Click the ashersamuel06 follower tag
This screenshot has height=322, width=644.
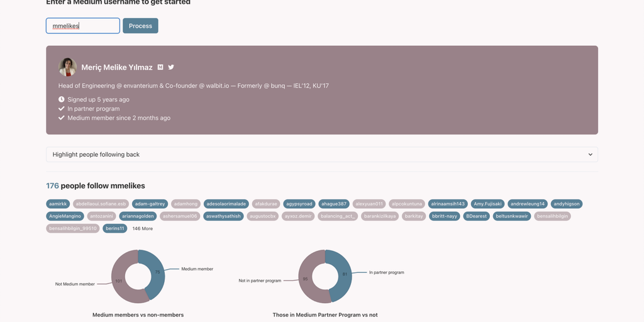(180, 216)
